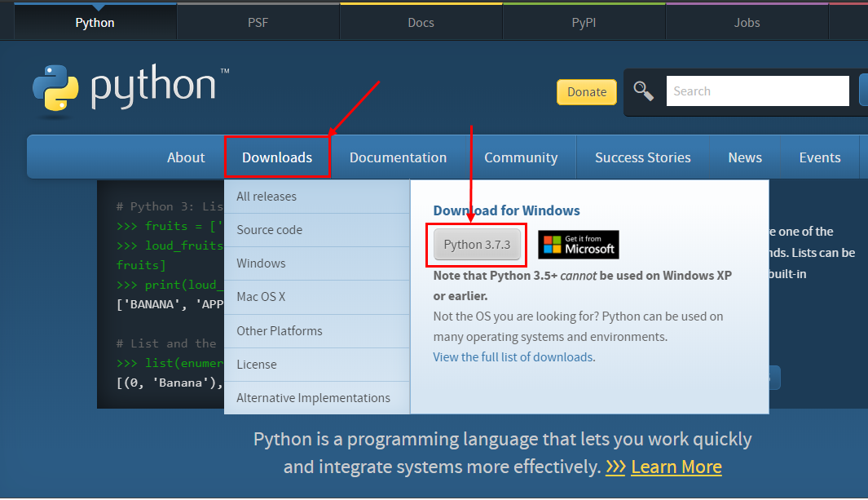Click the code line '>>> fruits ='
Screen dimensions: 868x500
point(159,226)
